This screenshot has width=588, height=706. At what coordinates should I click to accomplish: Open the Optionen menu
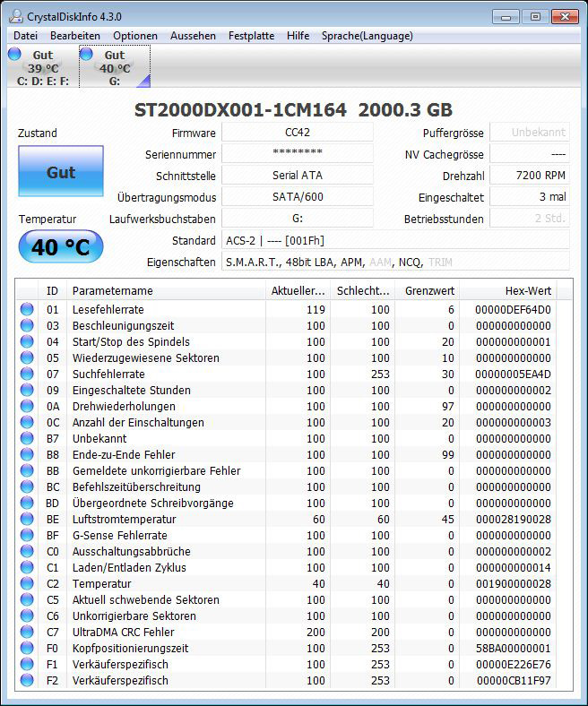click(135, 36)
